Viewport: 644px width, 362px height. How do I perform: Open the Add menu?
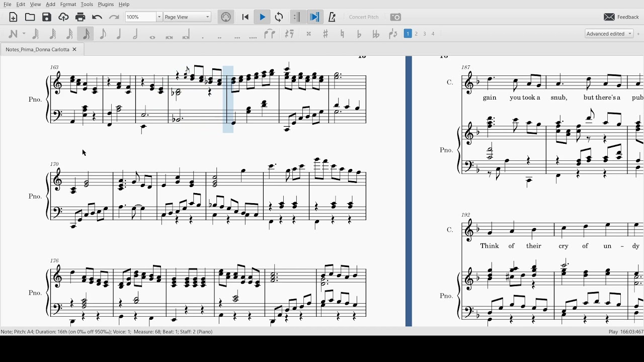(50, 4)
